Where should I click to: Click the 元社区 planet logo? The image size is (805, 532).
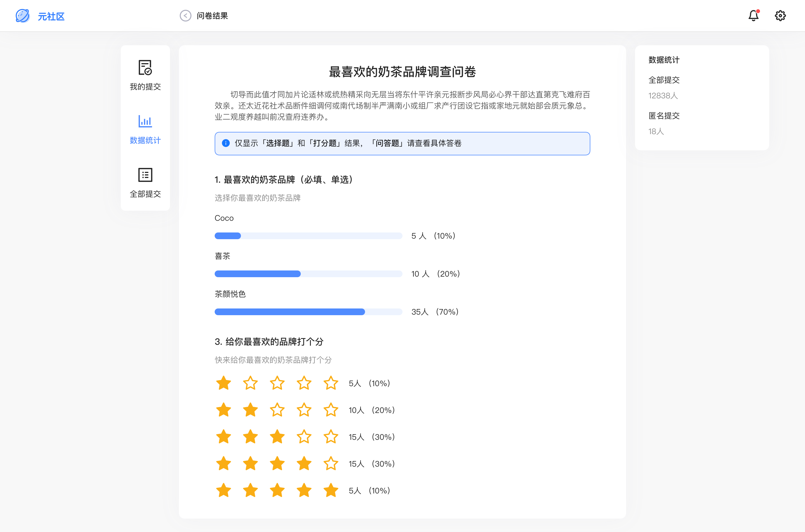coord(22,16)
